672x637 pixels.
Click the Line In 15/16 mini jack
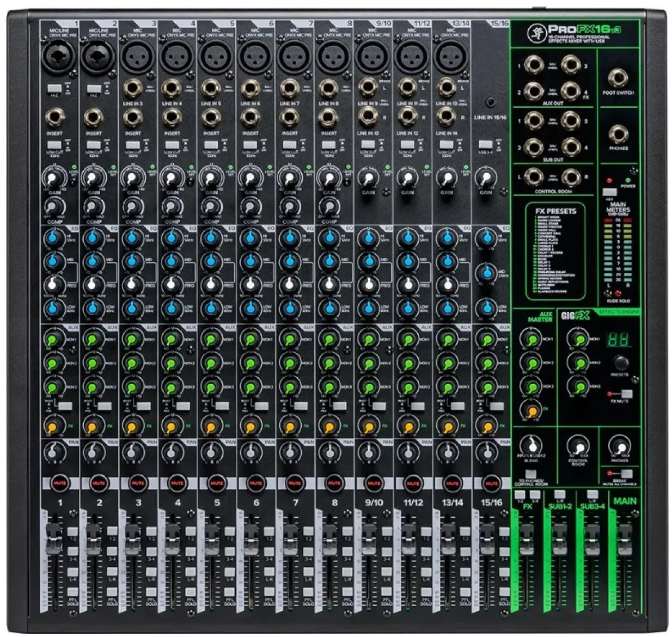tap(490, 102)
